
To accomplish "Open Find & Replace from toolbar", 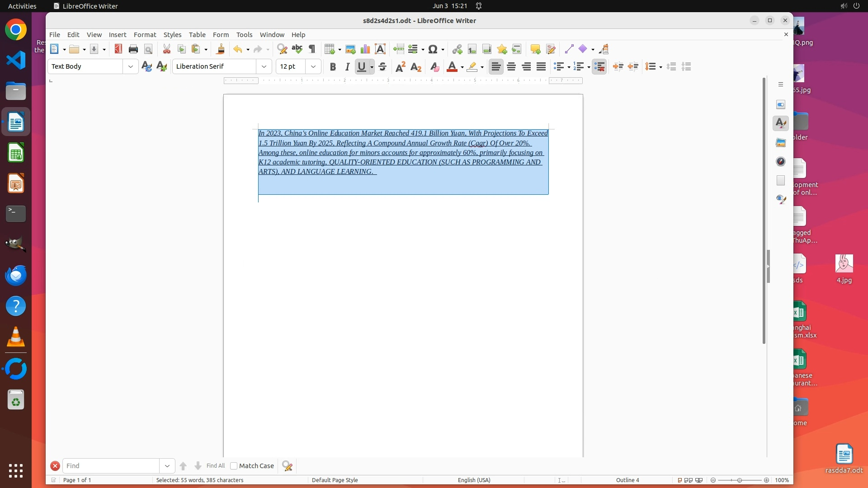I will coord(282,49).
